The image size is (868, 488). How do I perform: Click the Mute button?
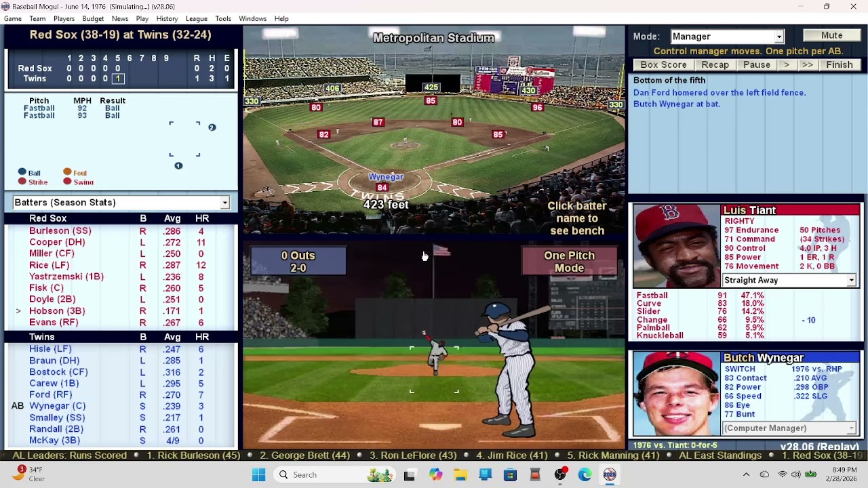pyautogui.click(x=832, y=35)
